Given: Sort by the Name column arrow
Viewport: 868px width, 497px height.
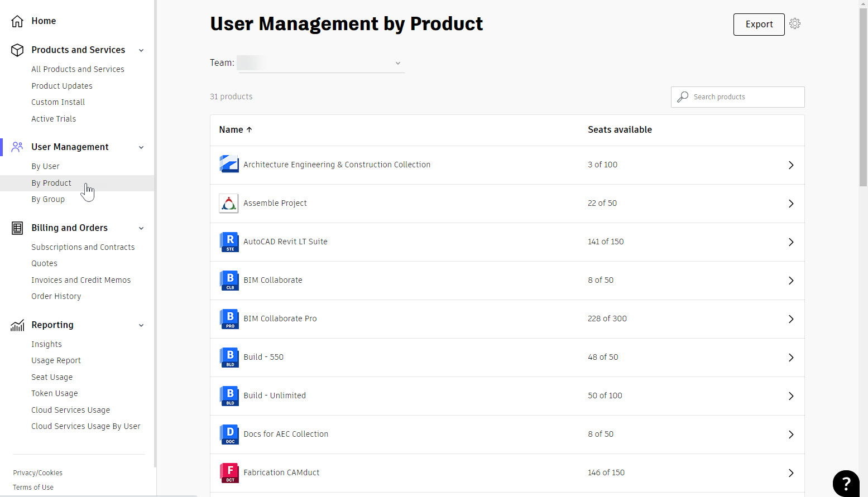Looking at the screenshot, I should (x=250, y=129).
